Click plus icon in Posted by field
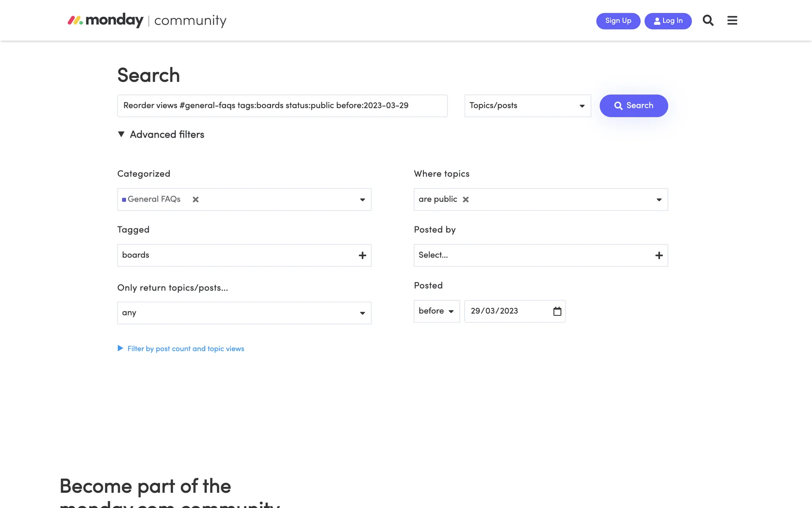 [x=659, y=255]
